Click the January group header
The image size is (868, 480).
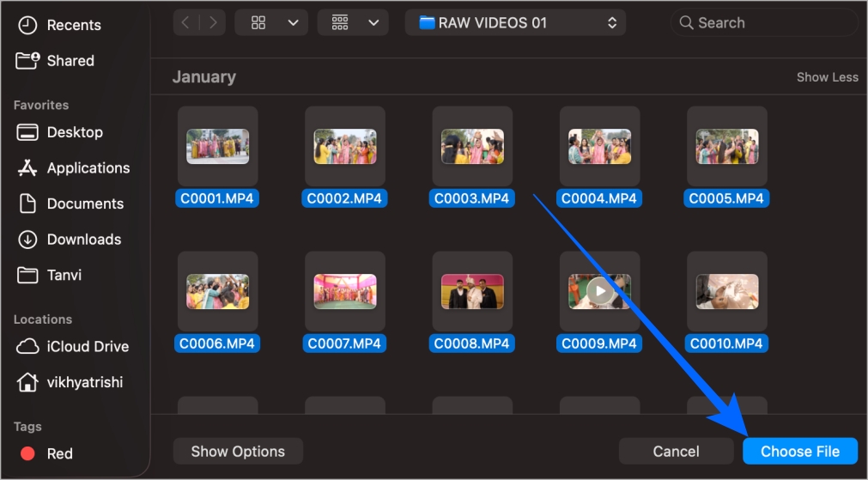pos(203,77)
